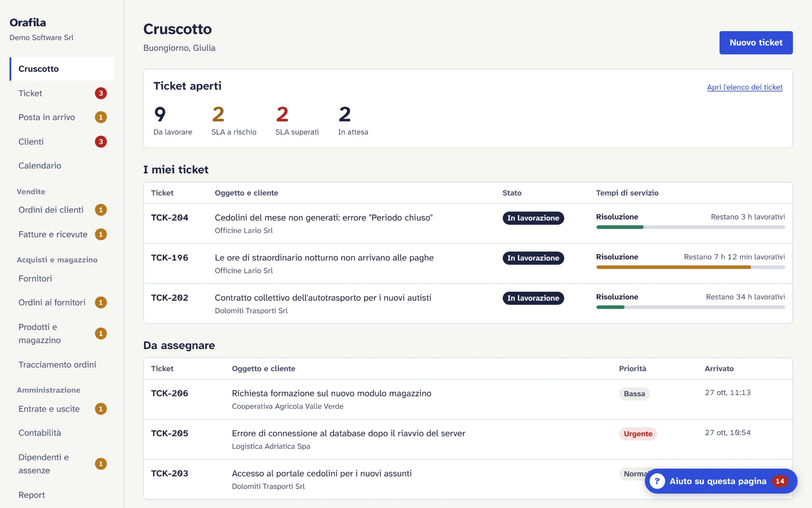Image resolution: width=812 pixels, height=508 pixels.
Task: Click the 2 SLA a rischio counter
Action: (x=234, y=120)
